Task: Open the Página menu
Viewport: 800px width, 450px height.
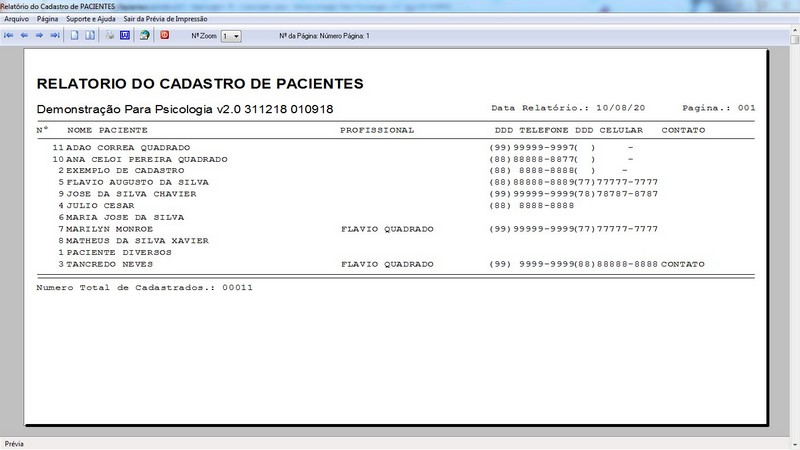Action: (x=47, y=19)
